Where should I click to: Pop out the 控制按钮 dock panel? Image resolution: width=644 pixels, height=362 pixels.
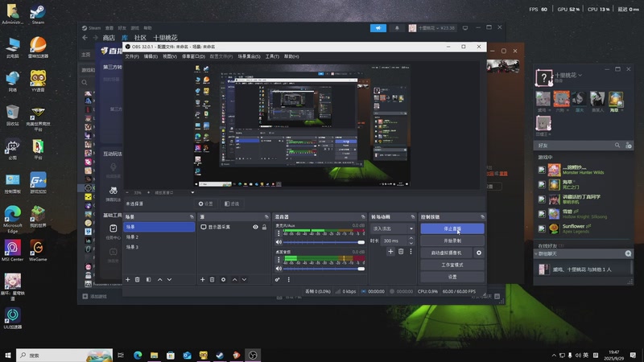point(482,216)
